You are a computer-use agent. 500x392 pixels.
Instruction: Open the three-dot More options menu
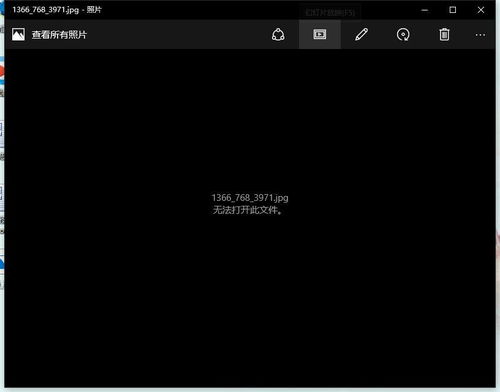(x=480, y=35)
